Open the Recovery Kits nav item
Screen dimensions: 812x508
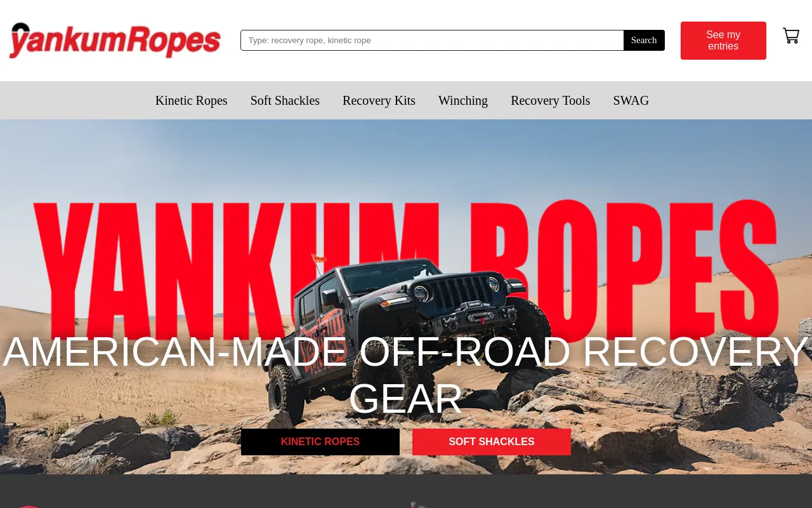379,100
